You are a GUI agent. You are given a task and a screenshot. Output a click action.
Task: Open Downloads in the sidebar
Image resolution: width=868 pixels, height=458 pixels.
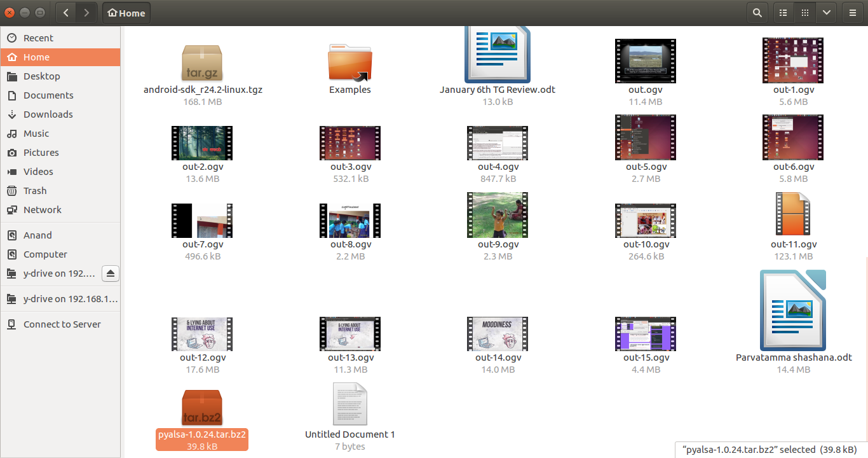point(60,114)
